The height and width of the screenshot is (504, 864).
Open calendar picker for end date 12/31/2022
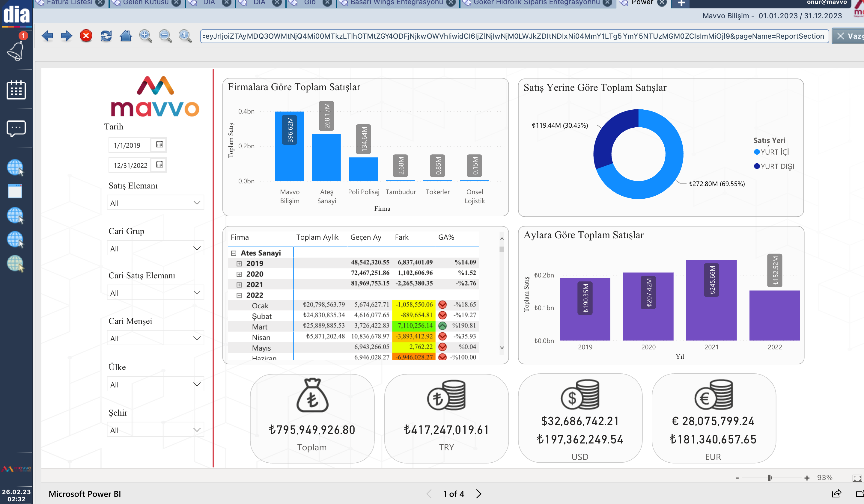(159, 165)
